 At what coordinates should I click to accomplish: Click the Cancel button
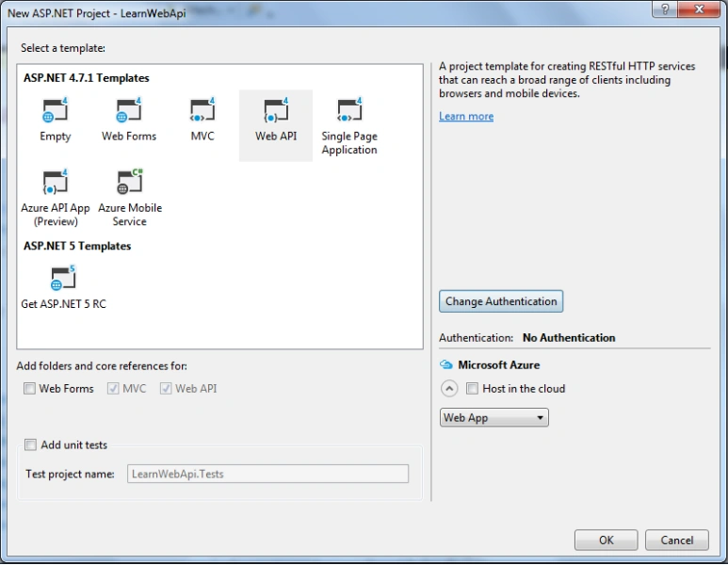(677, 540)
